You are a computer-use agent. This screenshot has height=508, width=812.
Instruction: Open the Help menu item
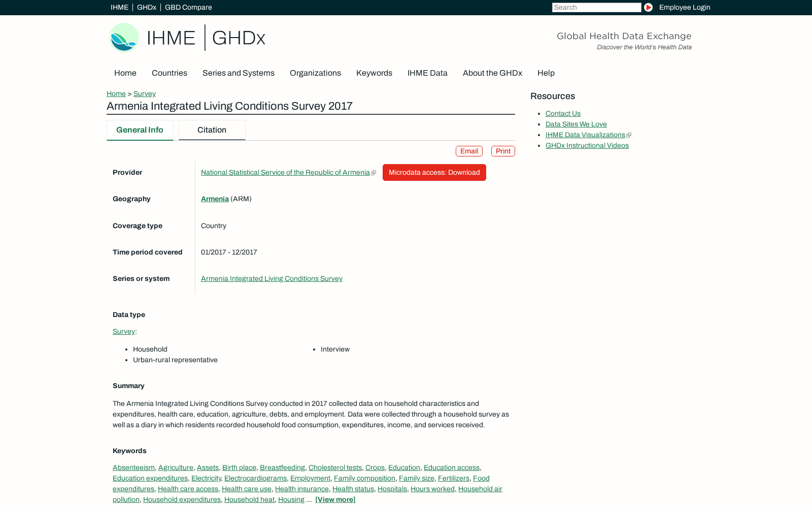click(546, 73)
